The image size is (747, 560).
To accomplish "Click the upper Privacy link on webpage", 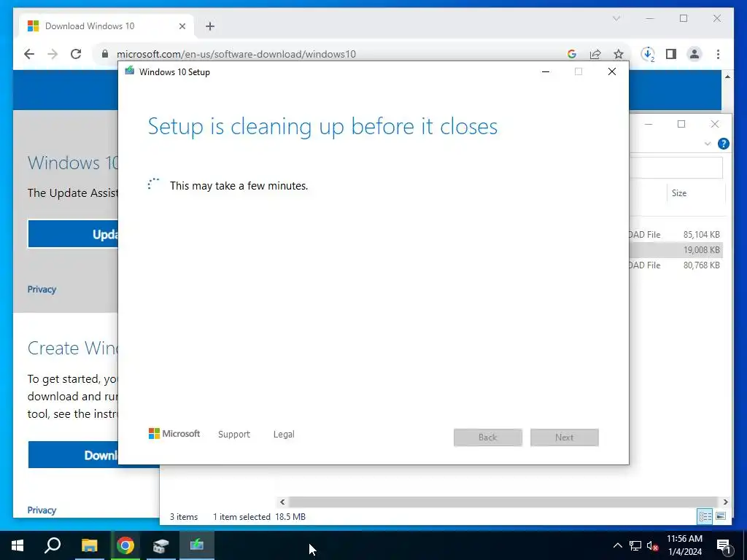I will click(x=42, y=289).
